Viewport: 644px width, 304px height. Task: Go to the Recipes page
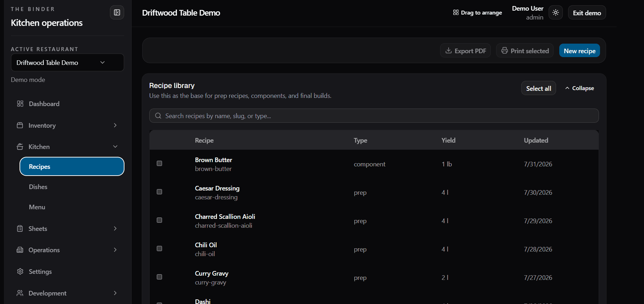[x=72, y=166]
